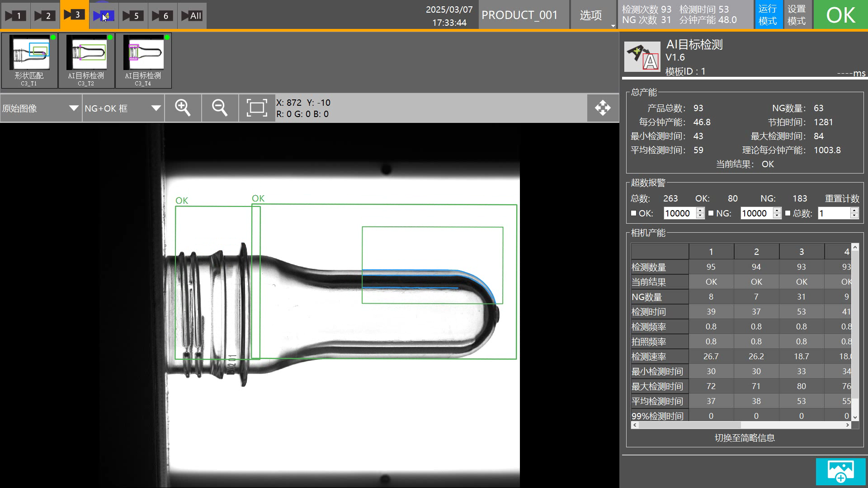Click the zoom in magnifier icon
Screen dimensions: 868x488
click(183, 108)
